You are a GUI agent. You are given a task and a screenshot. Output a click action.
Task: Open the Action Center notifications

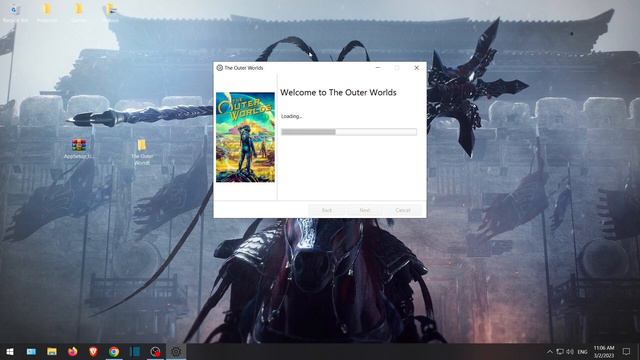point(626,351)
